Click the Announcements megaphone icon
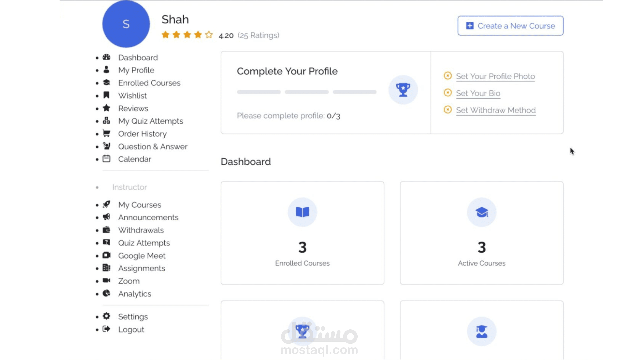 pyautogui.click(x=106, y=217)
